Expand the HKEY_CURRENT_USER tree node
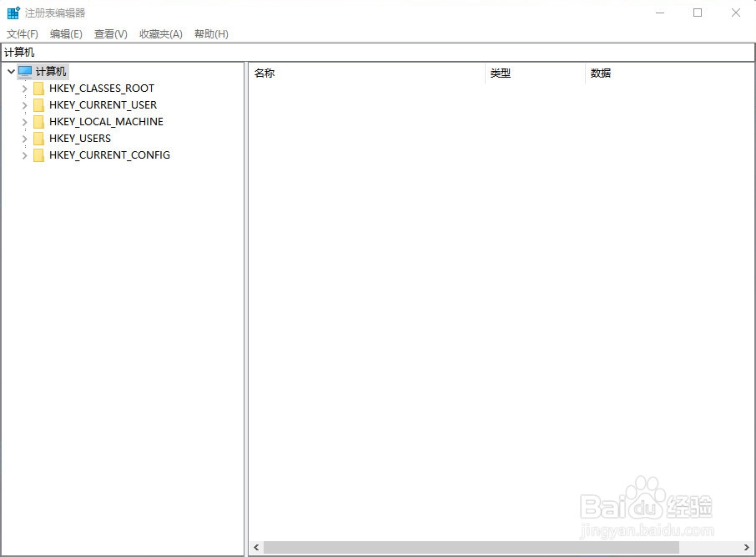This screenshot has height=557, width=756. (23, 104)
